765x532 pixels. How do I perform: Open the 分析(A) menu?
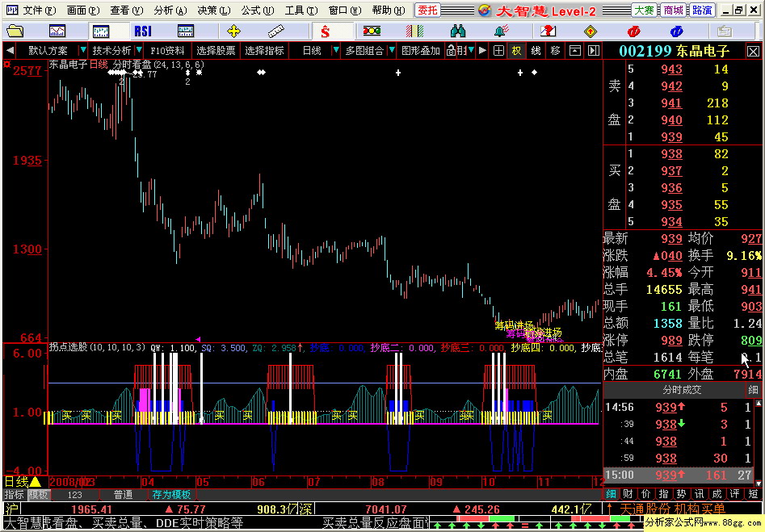tap(170, 10)
